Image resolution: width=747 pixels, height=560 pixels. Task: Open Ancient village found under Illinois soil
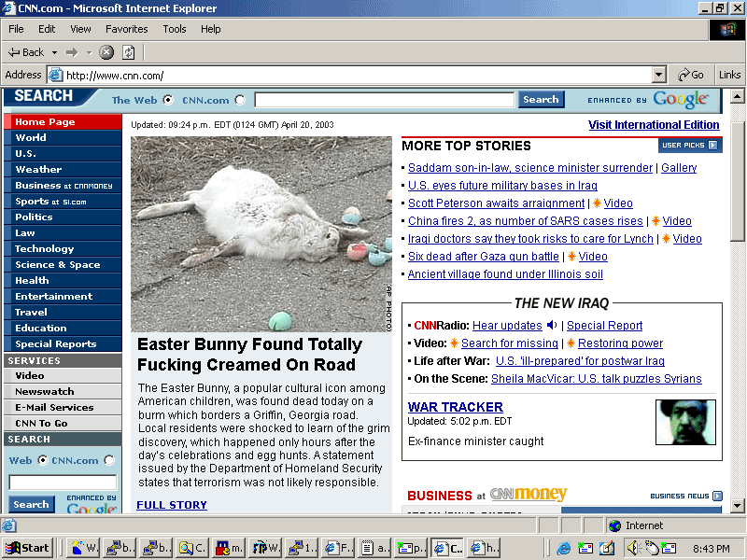click(505, 273)
